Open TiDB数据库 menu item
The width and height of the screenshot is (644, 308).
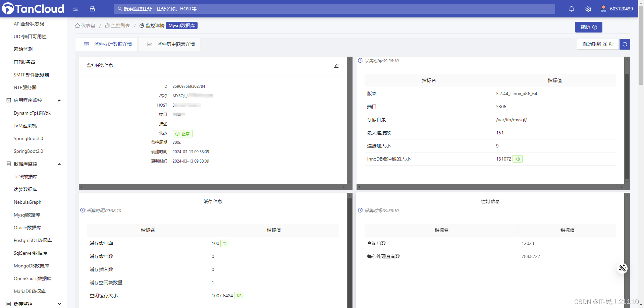(25, 177)
